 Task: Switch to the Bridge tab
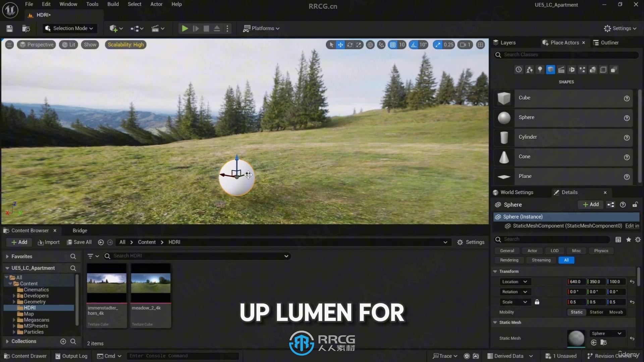click(x=80, y=231)
